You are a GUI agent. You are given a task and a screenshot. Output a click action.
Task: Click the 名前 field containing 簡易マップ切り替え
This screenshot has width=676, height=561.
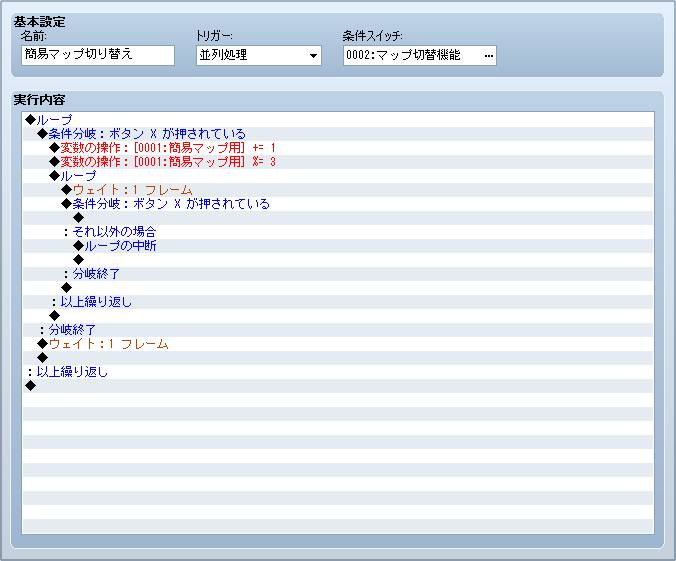[x=98, y=55]
